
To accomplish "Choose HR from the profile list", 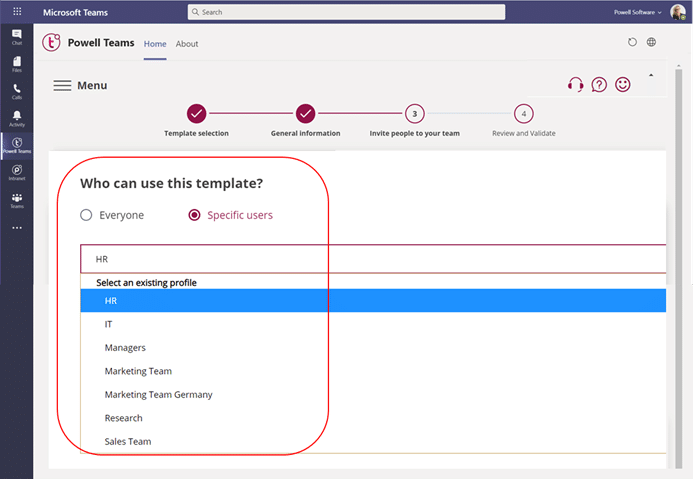I will coord(111,300).
